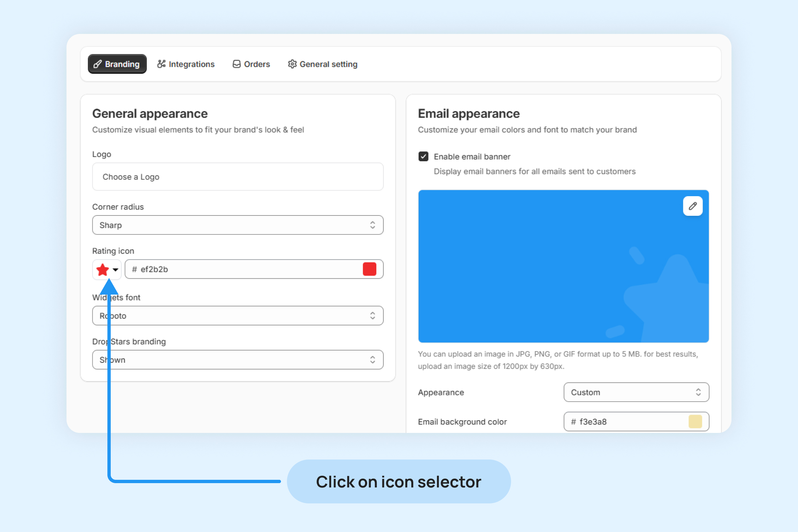
Task: Click the pencil edit icon on banner
Action: (693, 206)
